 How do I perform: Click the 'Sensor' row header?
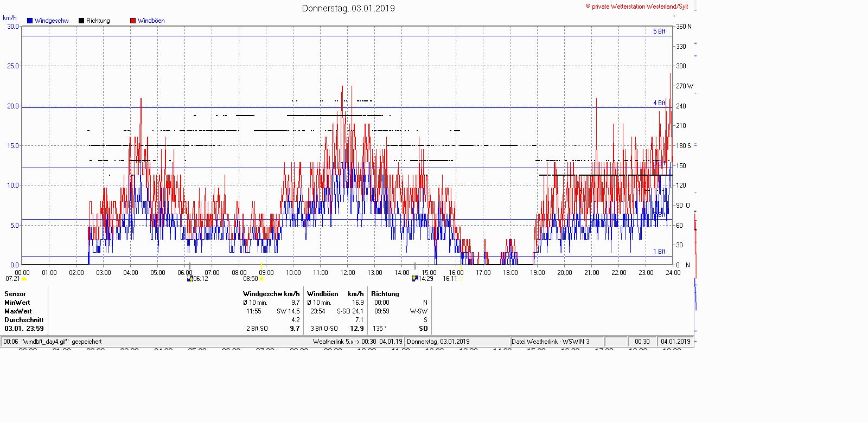(15, 294)
